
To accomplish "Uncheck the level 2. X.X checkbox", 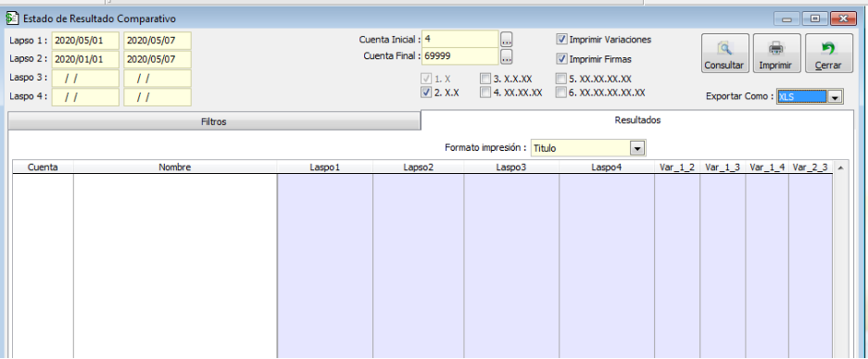I will coord(426,93).
